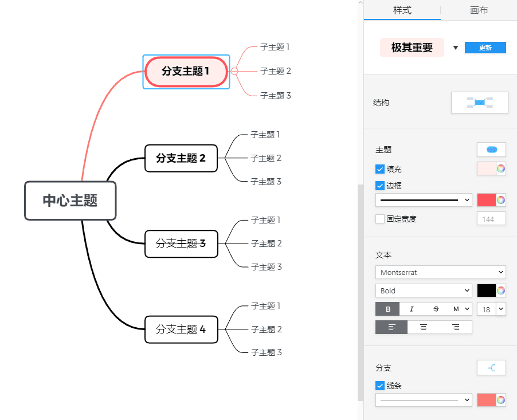Disable the 填充 fill checkbox

pyautogui.click(x=379, y=168)
